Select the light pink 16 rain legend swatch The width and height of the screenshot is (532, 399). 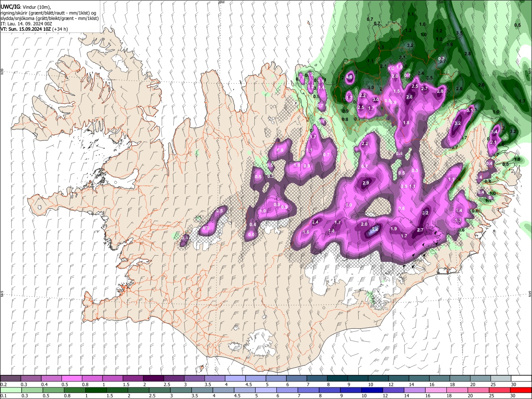435,390
